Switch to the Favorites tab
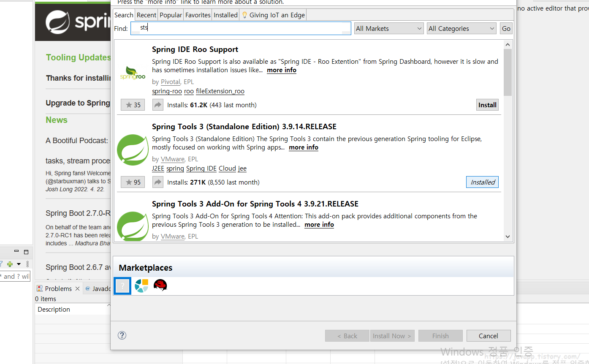 pyautogui.click(x=198, y=15)
